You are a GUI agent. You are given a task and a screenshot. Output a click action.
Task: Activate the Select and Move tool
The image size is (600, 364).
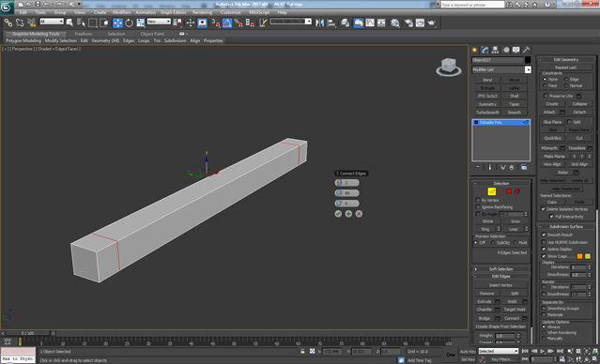point(117,23)
